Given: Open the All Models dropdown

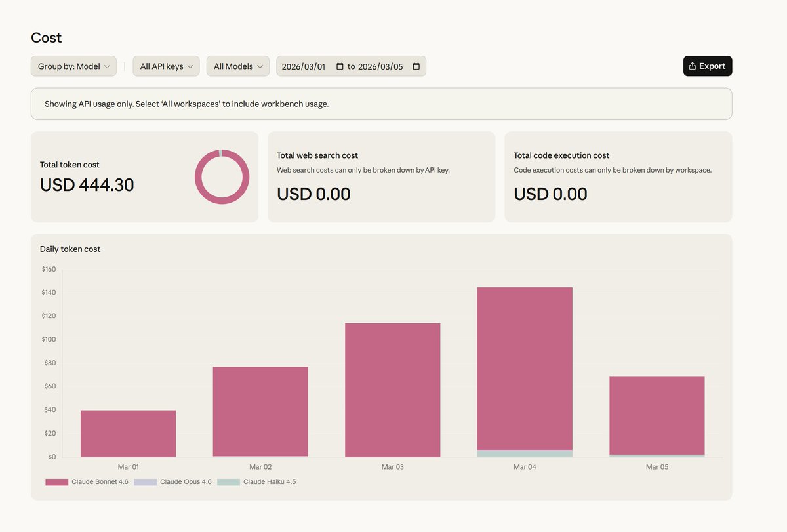Looking at the screenshot, I should (237, 66).
